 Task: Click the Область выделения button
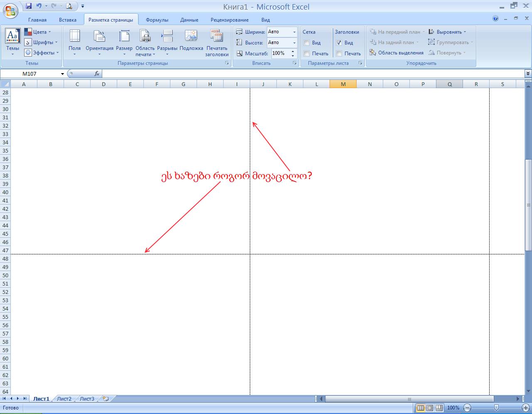[x=397, y=53]
